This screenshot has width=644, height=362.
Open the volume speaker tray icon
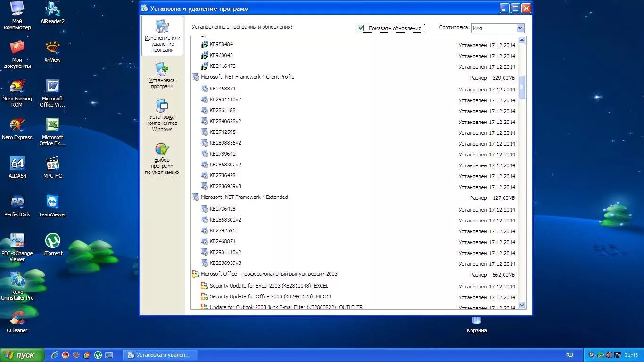[609, 355]
